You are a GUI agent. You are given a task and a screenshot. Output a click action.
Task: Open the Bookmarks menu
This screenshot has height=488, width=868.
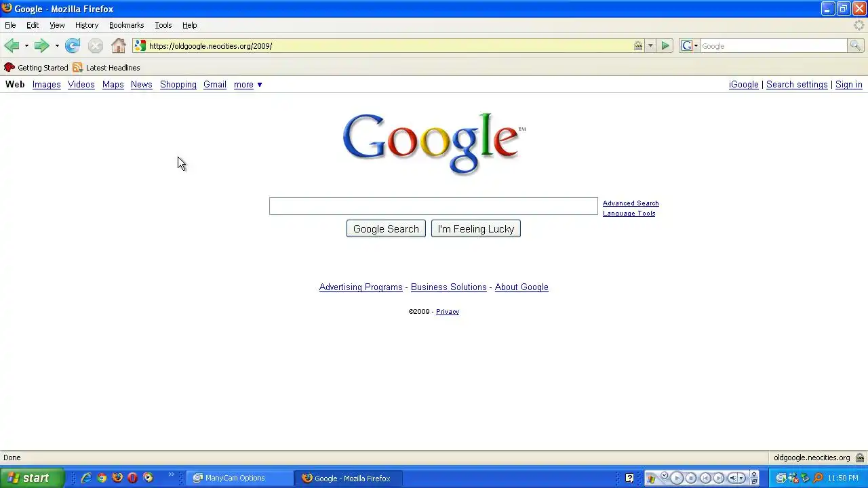126,25
